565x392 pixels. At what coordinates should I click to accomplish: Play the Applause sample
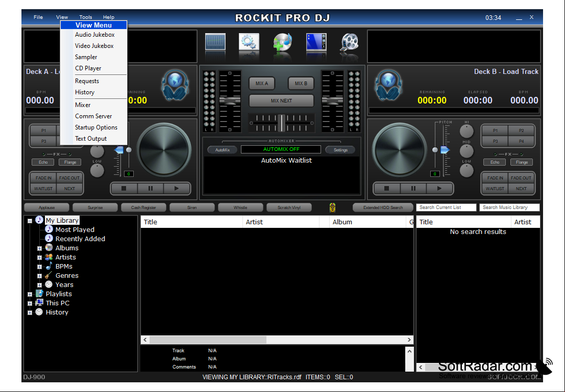pos(46,207)
